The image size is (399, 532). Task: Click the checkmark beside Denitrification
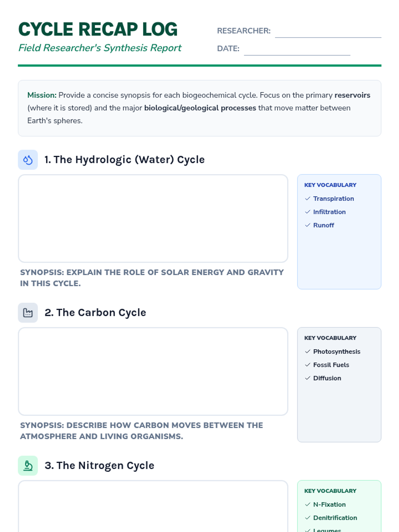(308, 518)
